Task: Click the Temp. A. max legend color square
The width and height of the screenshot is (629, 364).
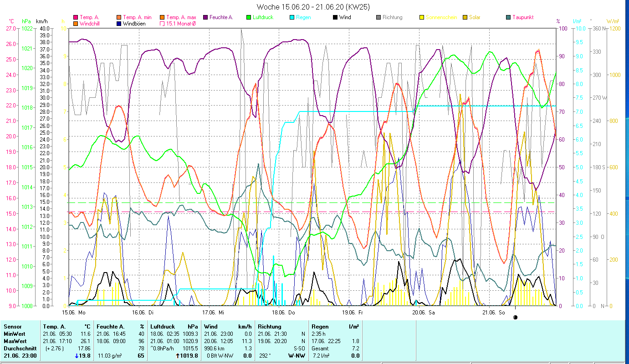Action: [162, 17]
